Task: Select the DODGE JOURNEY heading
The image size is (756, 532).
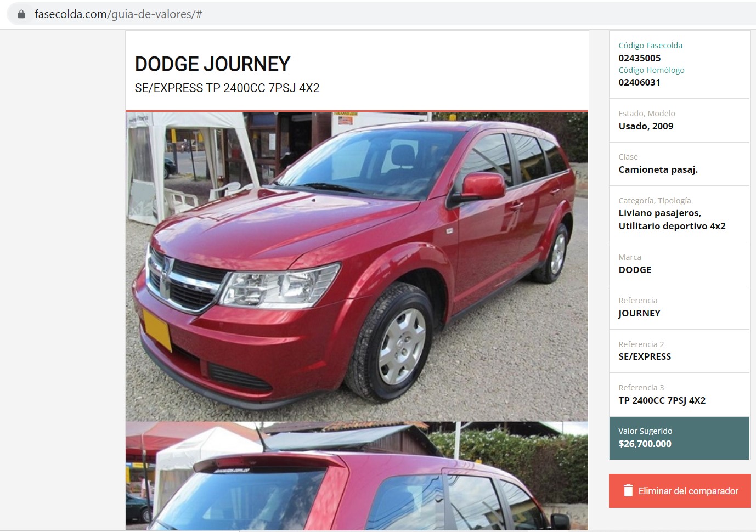Action: [212, 64]
